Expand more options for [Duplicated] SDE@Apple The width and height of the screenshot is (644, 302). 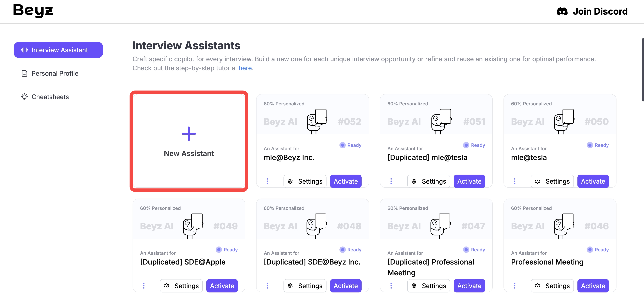click(144, 285)
